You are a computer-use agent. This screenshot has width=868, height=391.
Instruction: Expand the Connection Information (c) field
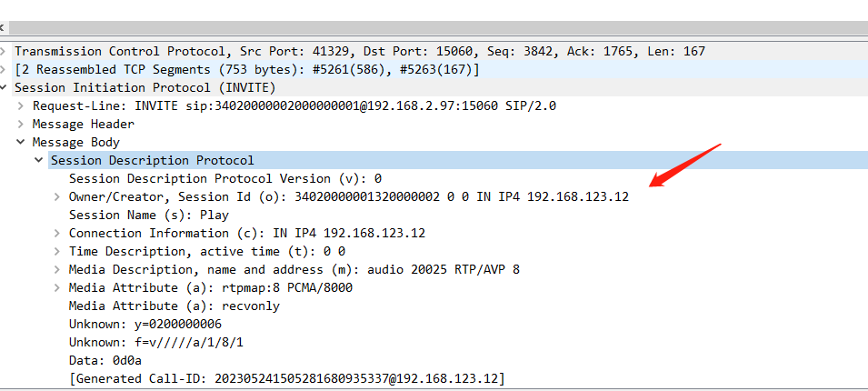57,234
